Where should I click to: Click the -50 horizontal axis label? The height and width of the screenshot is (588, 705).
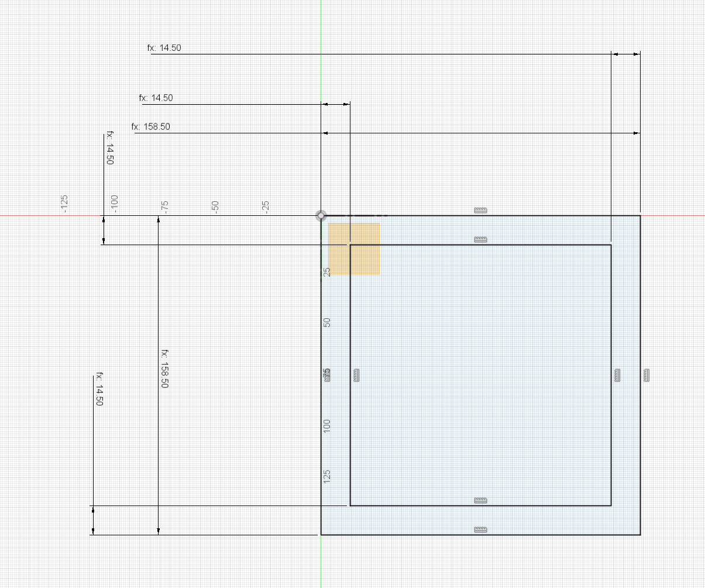click(215, 207)
